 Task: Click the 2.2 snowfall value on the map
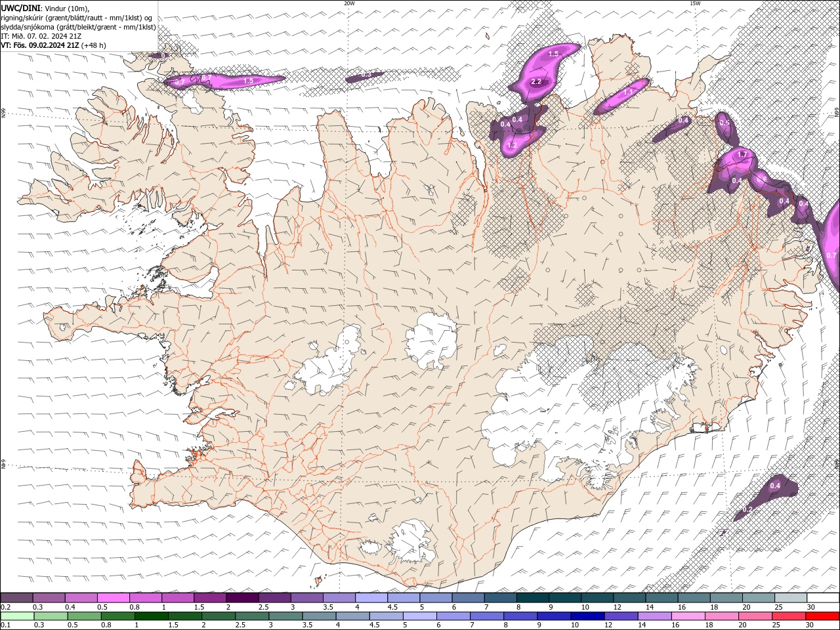click(535, 81)
